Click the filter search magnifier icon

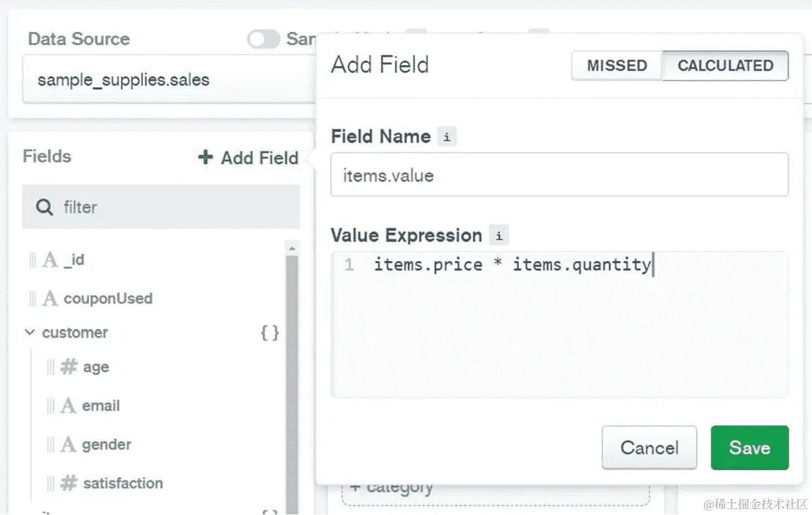point(44,208)
